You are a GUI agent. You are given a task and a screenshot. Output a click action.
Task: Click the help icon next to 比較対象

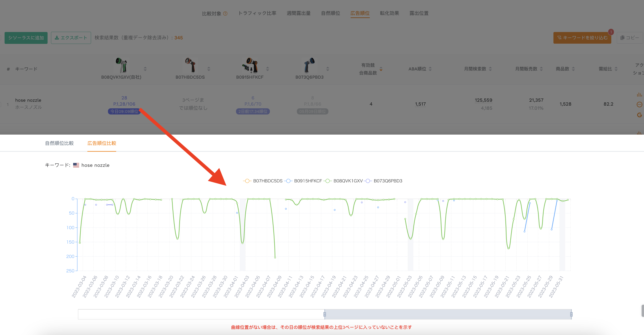(x=225, y=13)
